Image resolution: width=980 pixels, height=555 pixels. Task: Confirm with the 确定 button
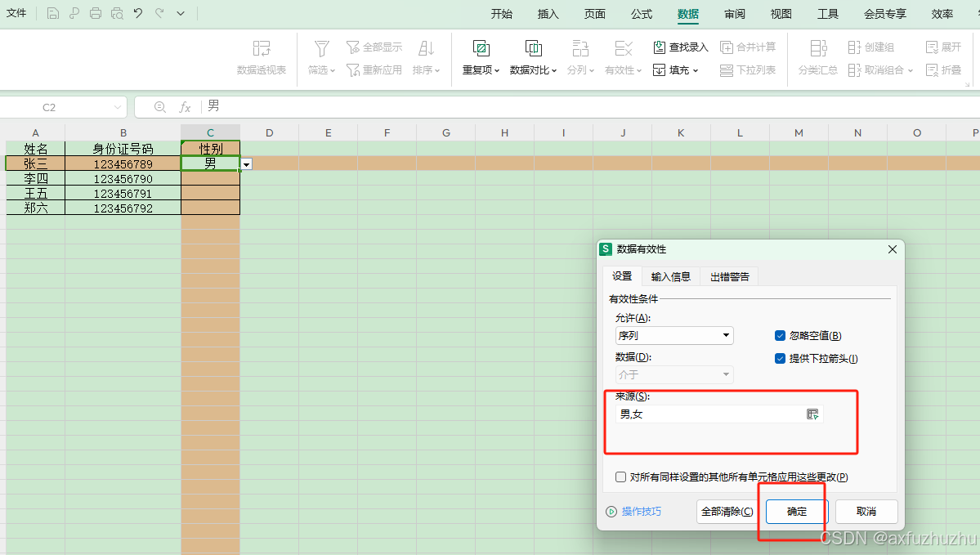(x=797, y=511)
